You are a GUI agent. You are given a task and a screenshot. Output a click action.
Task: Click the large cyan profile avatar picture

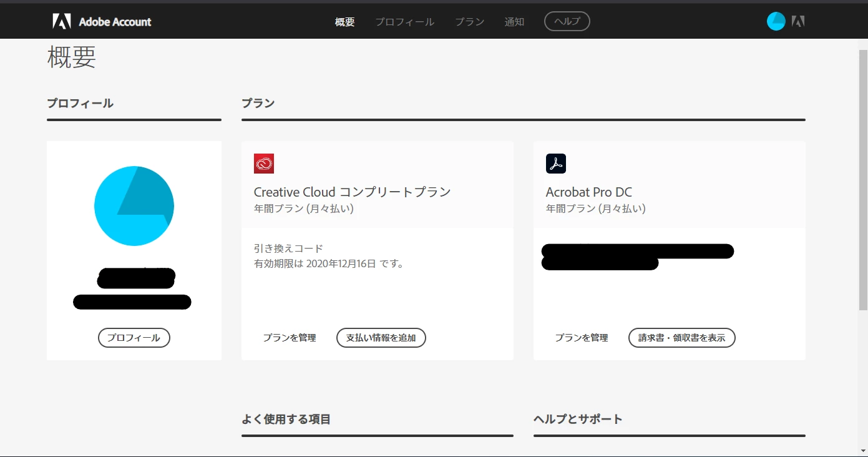(134, 206)
